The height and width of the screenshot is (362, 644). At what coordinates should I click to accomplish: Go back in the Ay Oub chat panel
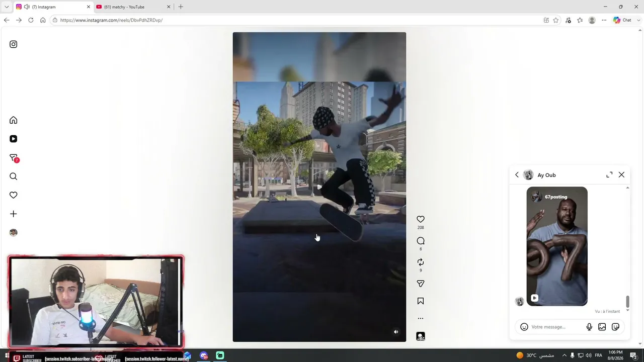(x=517, y=175)
